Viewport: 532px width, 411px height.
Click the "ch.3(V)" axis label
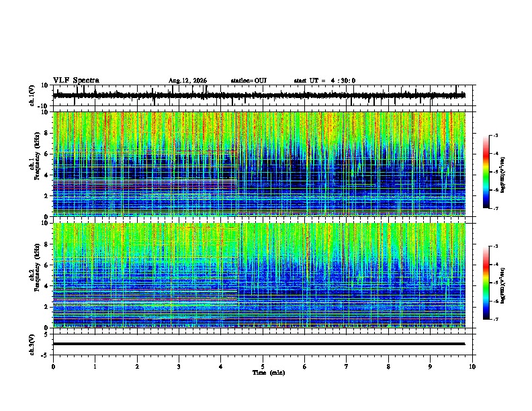pos(32,345)
